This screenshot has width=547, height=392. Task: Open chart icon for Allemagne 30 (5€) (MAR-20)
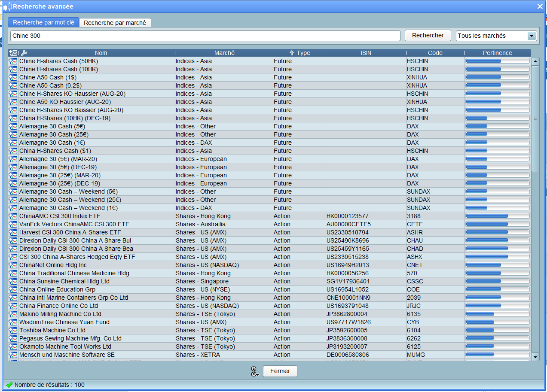[13, 159]
